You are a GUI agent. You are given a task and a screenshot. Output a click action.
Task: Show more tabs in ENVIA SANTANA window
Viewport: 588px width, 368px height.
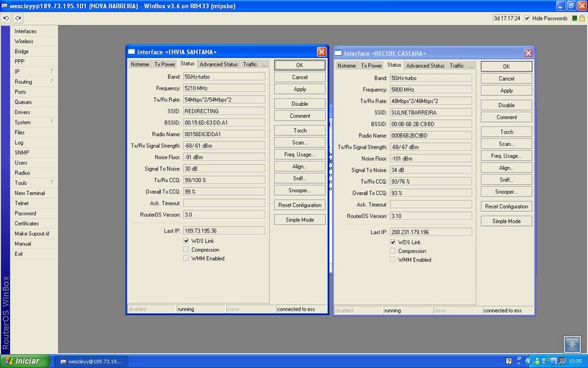[265, 64]
